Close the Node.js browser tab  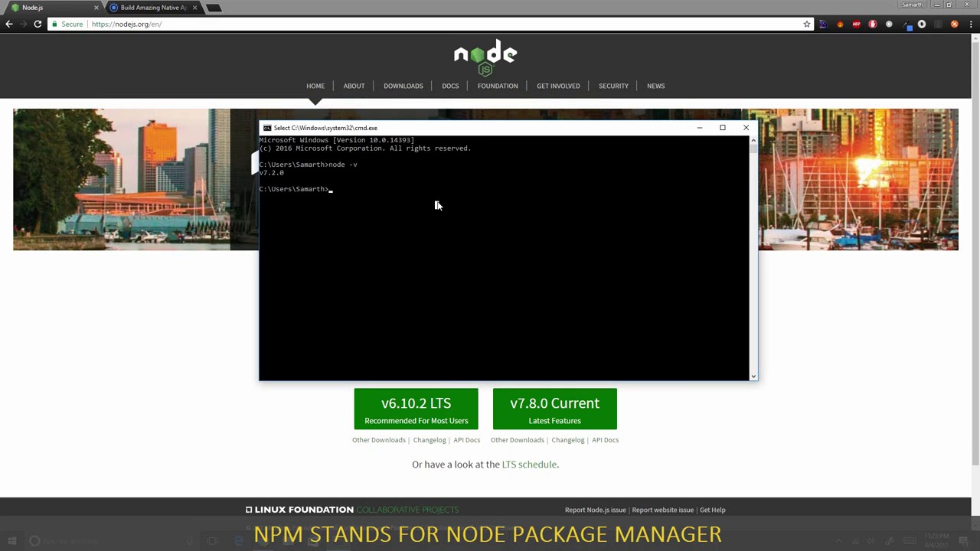click(x=96, y=8)
